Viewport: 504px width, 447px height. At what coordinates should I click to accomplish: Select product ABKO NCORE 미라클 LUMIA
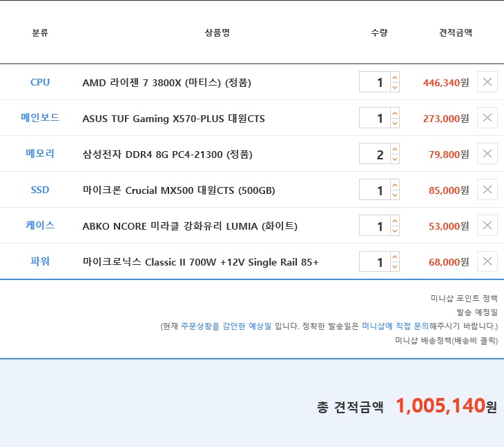190,226
